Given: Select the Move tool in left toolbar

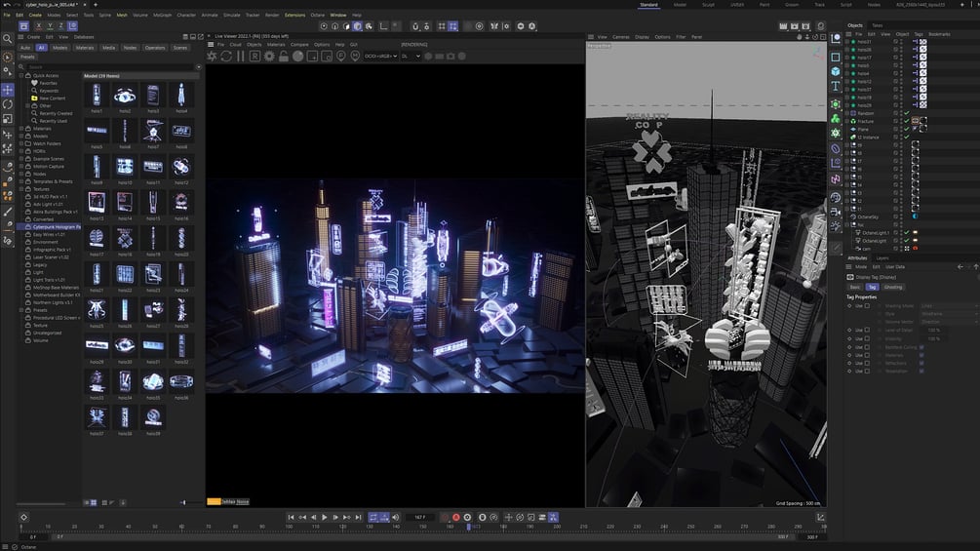Looking at the screenshot, I should (8, 90).
